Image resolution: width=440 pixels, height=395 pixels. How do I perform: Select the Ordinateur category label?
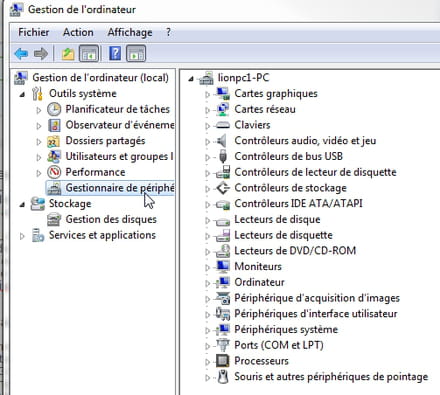[259, 282]
